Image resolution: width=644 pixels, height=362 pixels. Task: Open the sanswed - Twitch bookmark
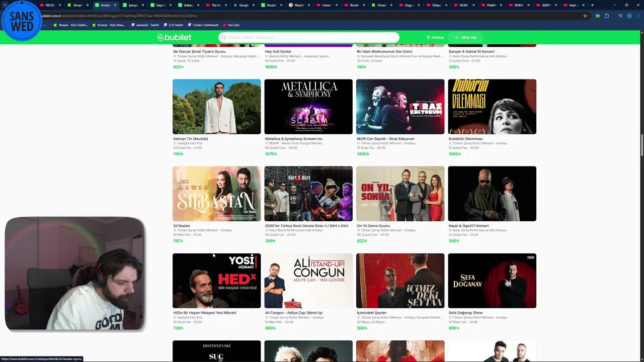click(145, 25)
